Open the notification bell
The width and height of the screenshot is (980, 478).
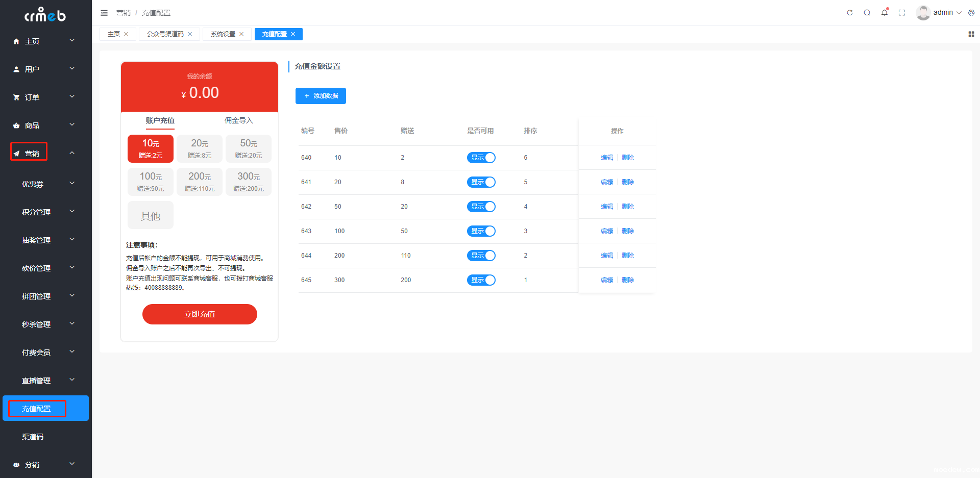click(x=885, y=13)
